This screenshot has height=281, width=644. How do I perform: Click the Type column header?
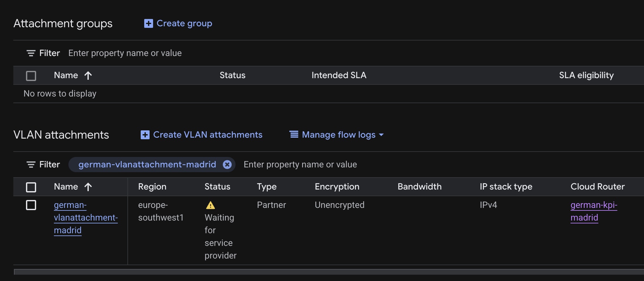click(x=267, y=187)
